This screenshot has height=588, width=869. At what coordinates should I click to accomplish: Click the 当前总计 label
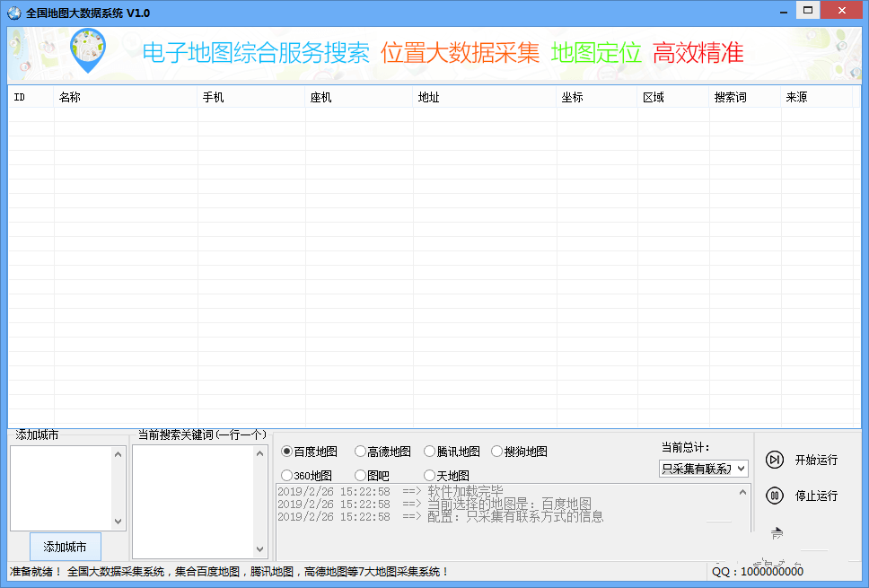tap(686, 447)
